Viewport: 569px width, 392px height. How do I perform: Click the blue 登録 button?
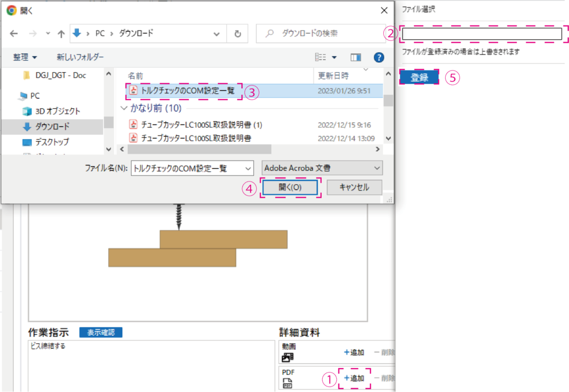[x=419, y=78]
